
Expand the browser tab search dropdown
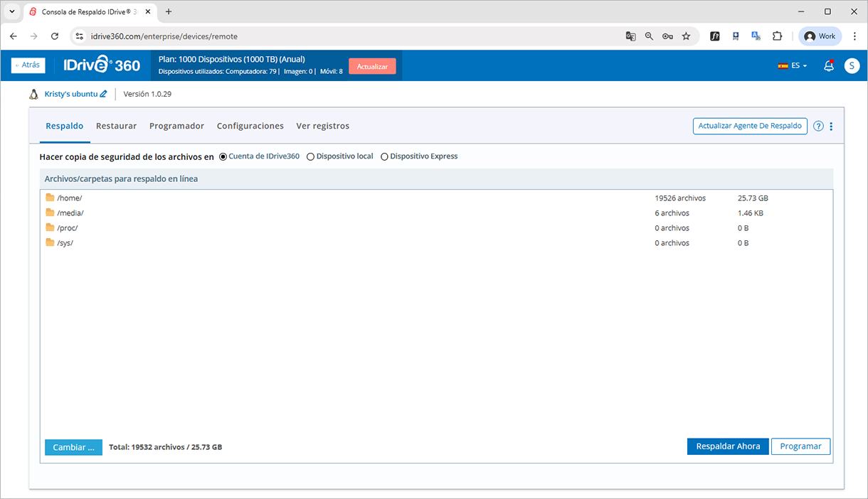[x=11, y=12]
